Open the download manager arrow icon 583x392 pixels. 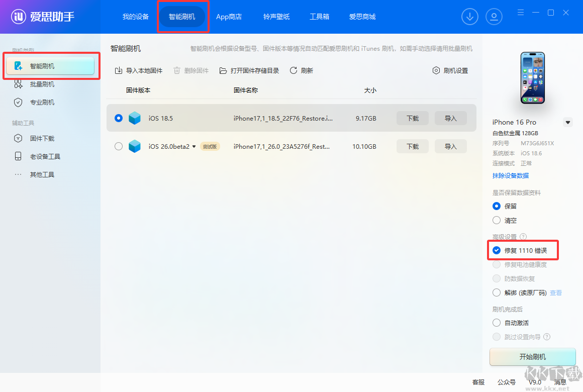[469, 17]
